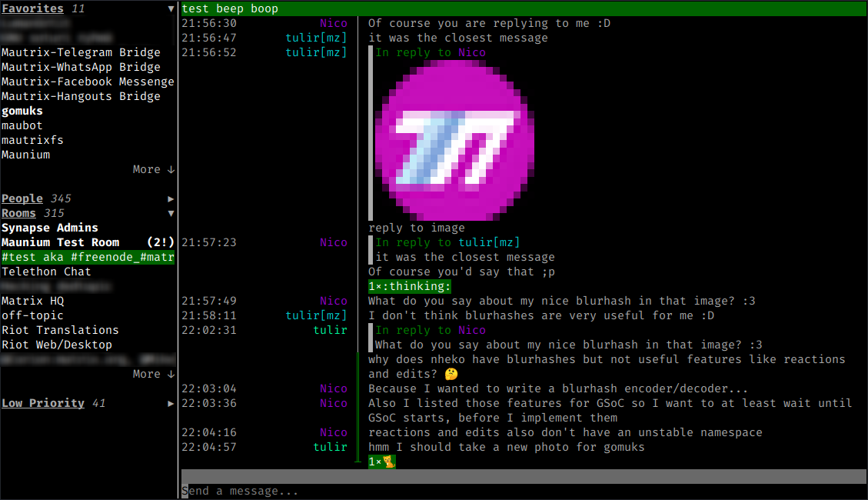Show more favorites via More link
Screen dimensions: 868x500
coord(153,169)
